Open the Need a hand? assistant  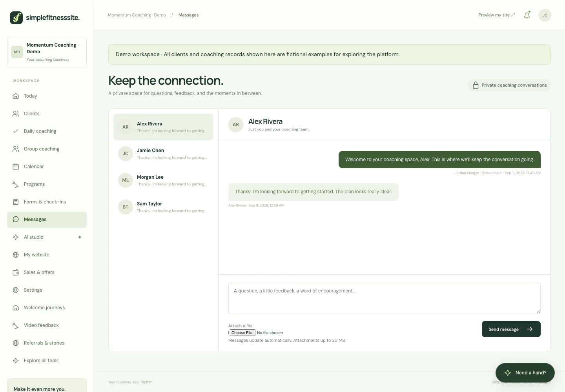[x=525, y=373]
